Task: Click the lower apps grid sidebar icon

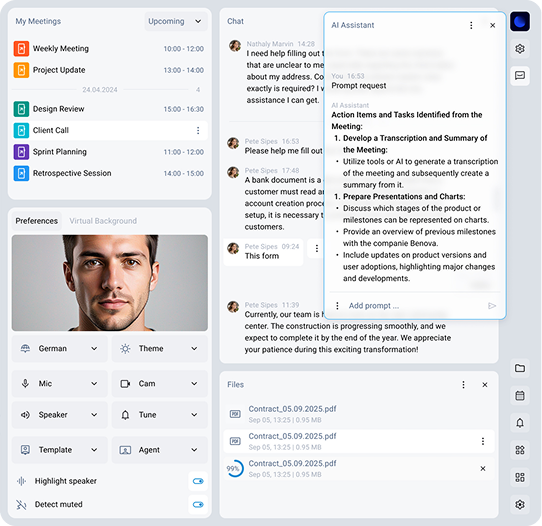Action: (520, 477)
